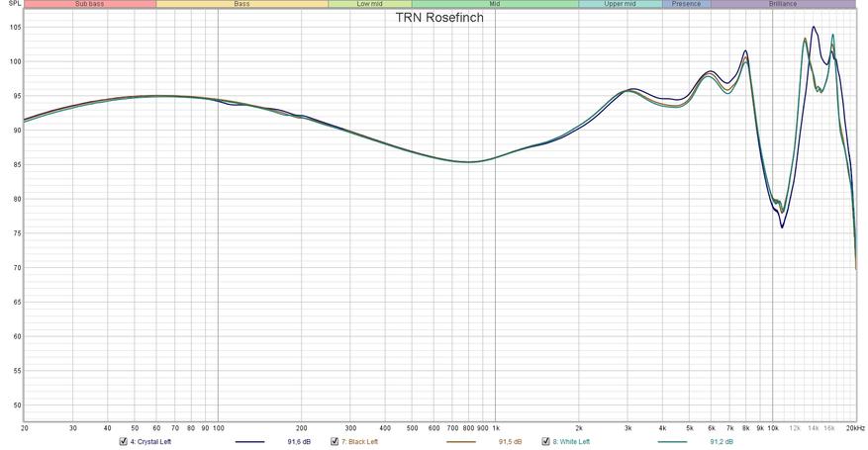The height and width of the screenshot is (450, 868).
Task: Click the Presence frequency band label
Action: pos(687,4)
